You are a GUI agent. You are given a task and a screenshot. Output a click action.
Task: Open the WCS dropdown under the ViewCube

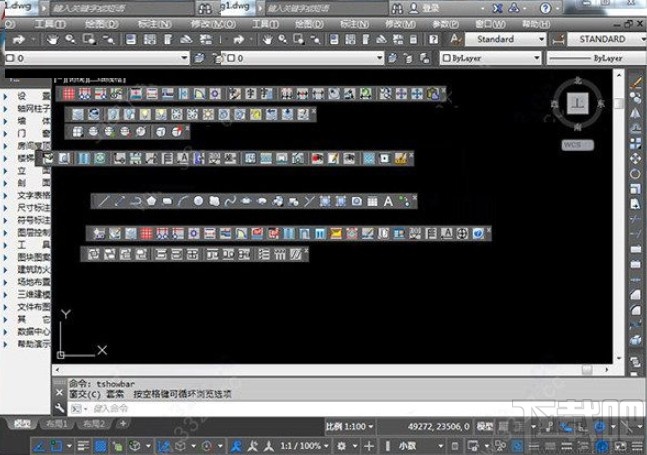tap(577, 145)
